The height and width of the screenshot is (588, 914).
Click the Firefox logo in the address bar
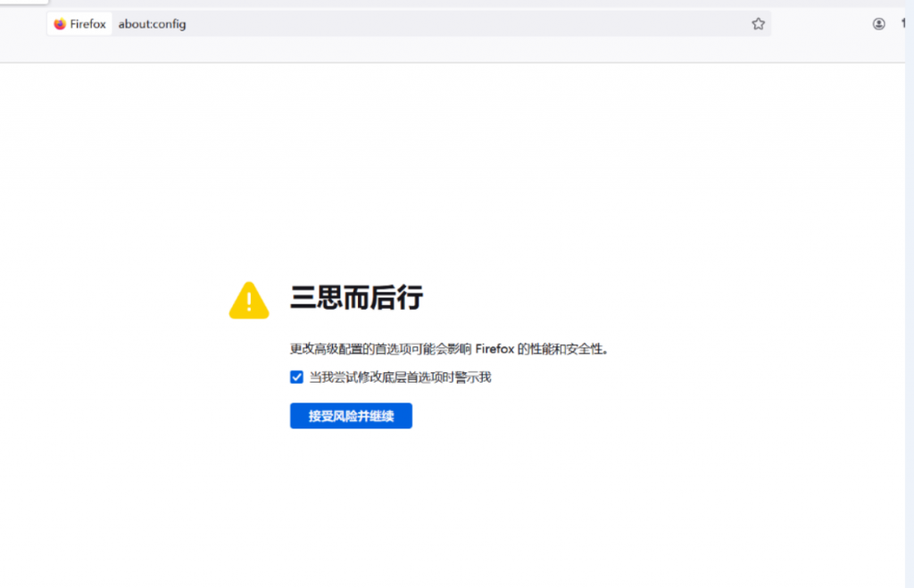point(60,24)
